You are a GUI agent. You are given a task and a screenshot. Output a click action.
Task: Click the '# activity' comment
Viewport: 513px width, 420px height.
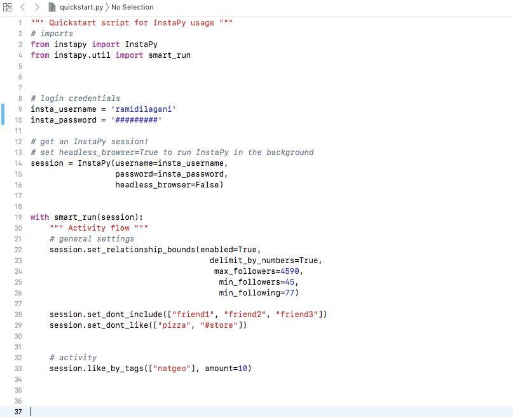pyautogui.click(x=73, y=358)
